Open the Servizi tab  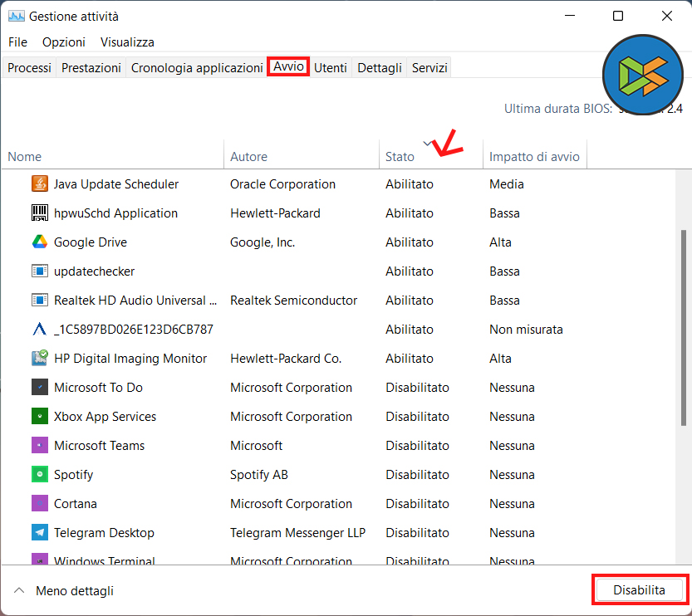tap(429, 68)
